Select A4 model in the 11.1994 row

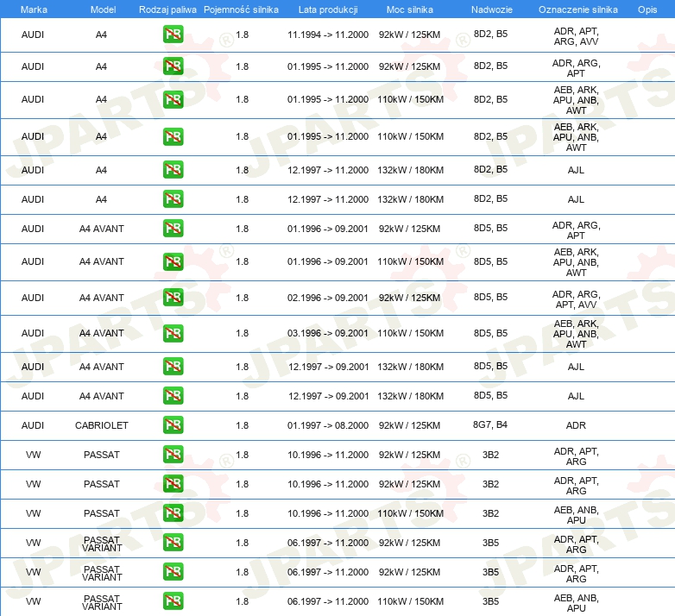click(x=101, y=35)
